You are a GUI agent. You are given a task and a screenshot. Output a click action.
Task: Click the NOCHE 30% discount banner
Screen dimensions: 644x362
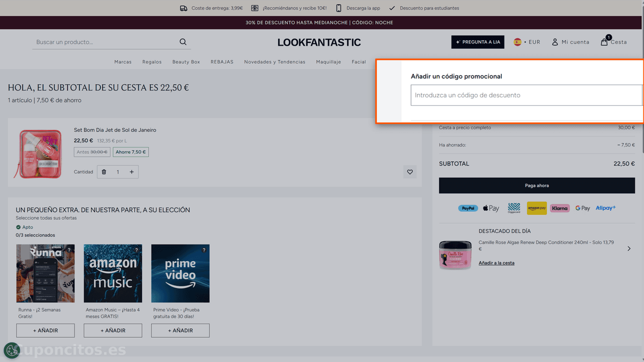click(x=319, y=23)
